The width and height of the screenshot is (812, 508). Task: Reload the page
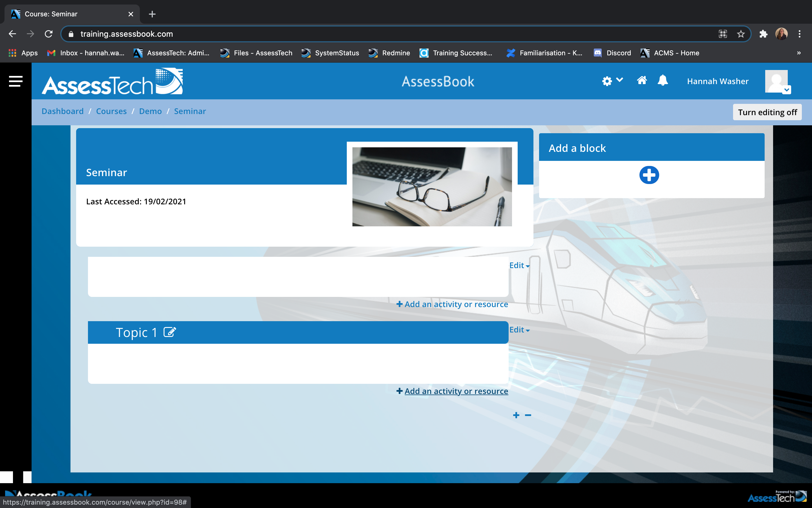click(49, 34)
